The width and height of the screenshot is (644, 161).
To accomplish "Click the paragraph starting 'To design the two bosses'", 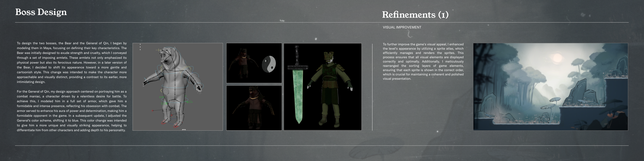I will coord(72,63).
